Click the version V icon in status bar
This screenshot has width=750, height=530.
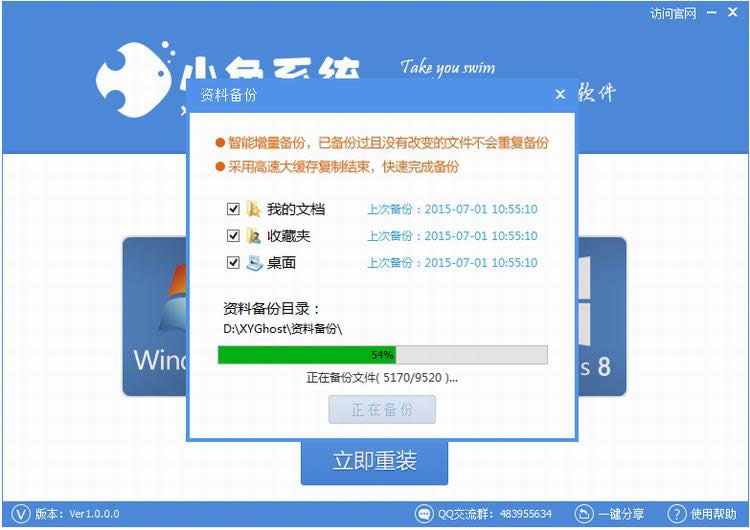click(x=21, y=514)
